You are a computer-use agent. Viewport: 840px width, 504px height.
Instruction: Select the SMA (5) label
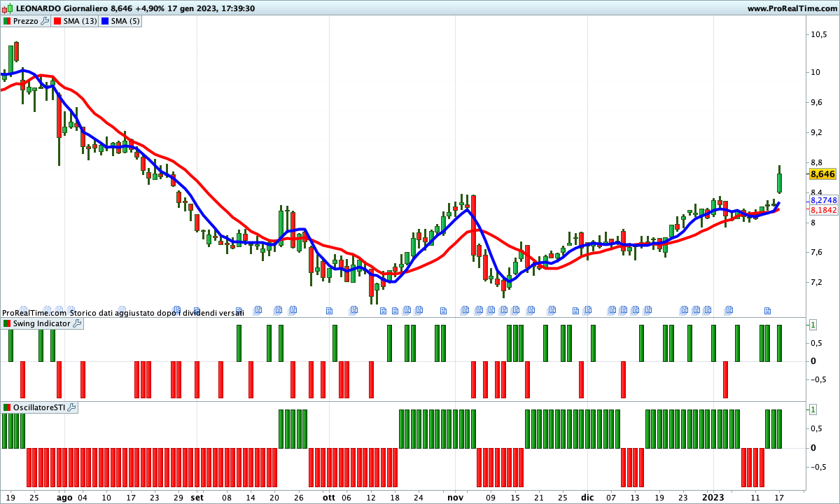click(x=126, y=21)
